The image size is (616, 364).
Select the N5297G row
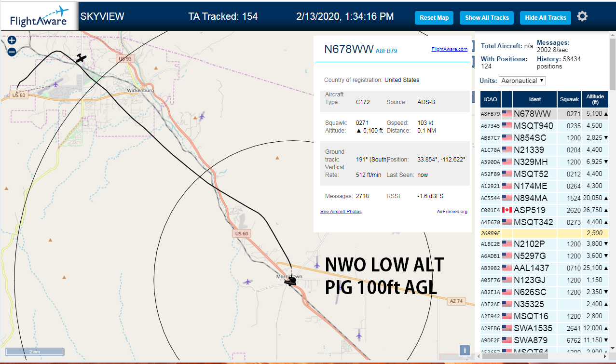(x=545, y=256)
